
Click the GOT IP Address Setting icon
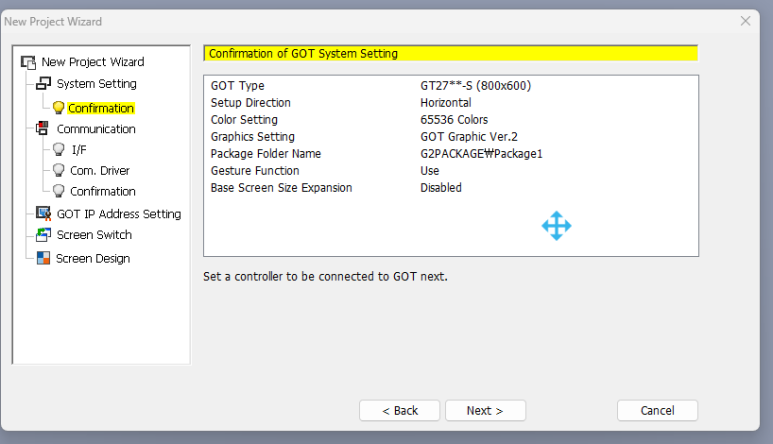pyautogui.click(x=43, y=213)
